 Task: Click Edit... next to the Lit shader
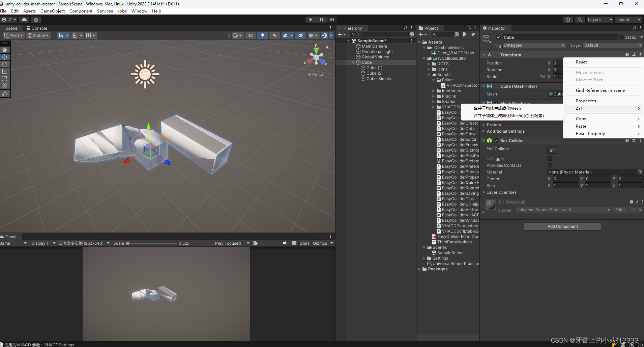click(620, 210)
